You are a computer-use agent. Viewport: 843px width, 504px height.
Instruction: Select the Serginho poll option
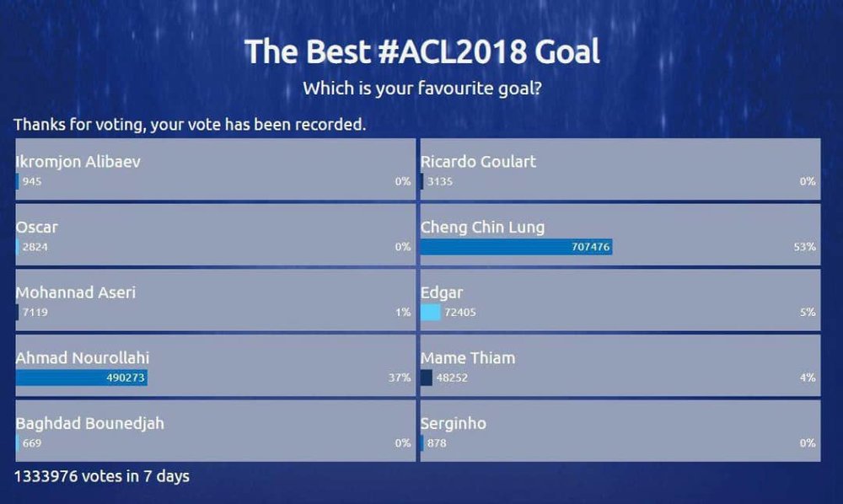[x=620, y=431]
